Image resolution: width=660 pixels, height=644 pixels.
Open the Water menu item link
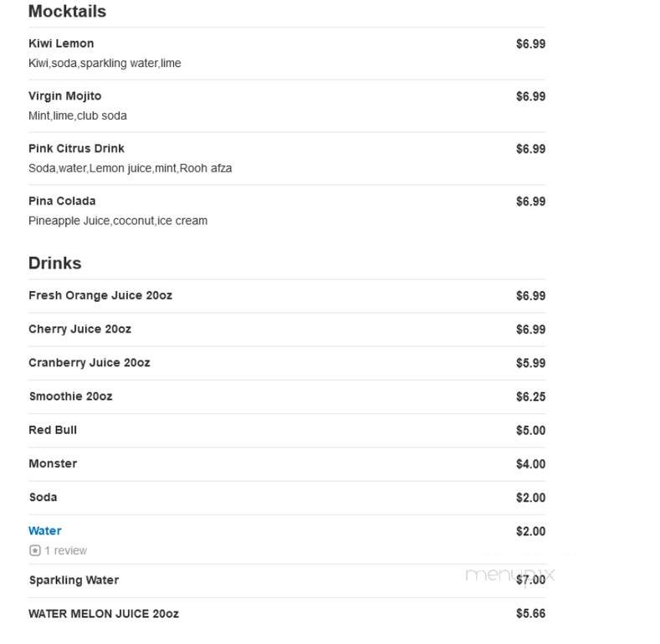click(45, 530)
